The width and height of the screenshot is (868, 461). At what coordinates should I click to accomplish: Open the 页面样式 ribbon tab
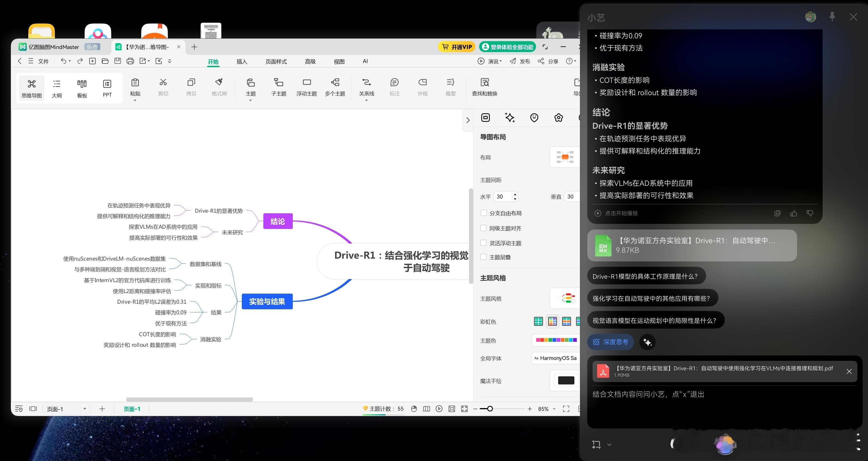click(276, 61)
